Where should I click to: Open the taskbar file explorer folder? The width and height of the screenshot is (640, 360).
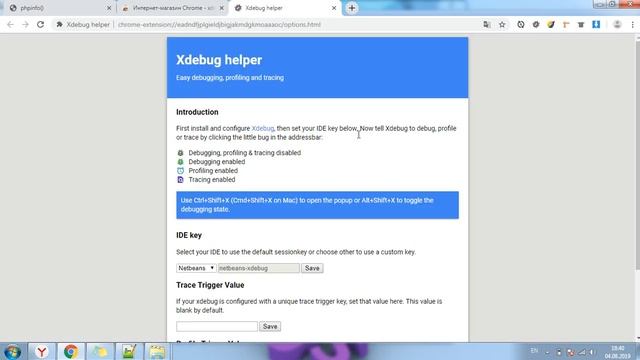[x=157, y=351]
